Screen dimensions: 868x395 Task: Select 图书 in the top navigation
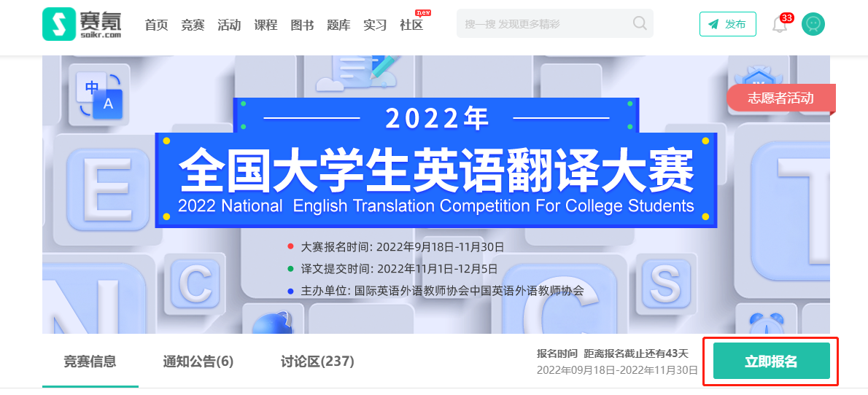(x=302, y=25)
